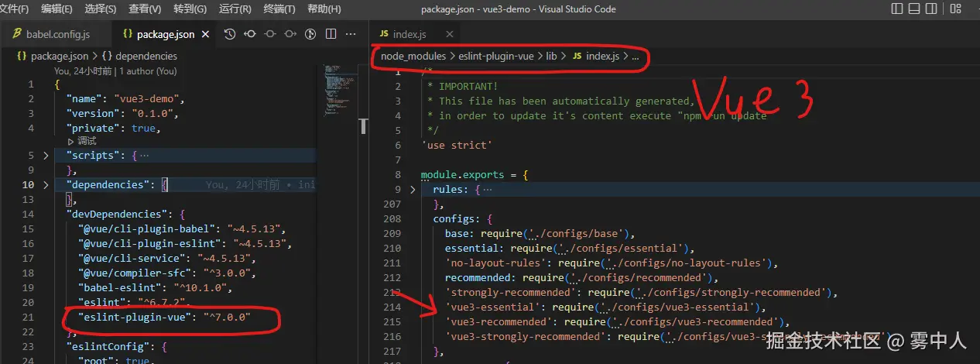Click the recommended: require configs/recommended line
This screenshot has width=980, height=364.
click(x=582, y=278)
